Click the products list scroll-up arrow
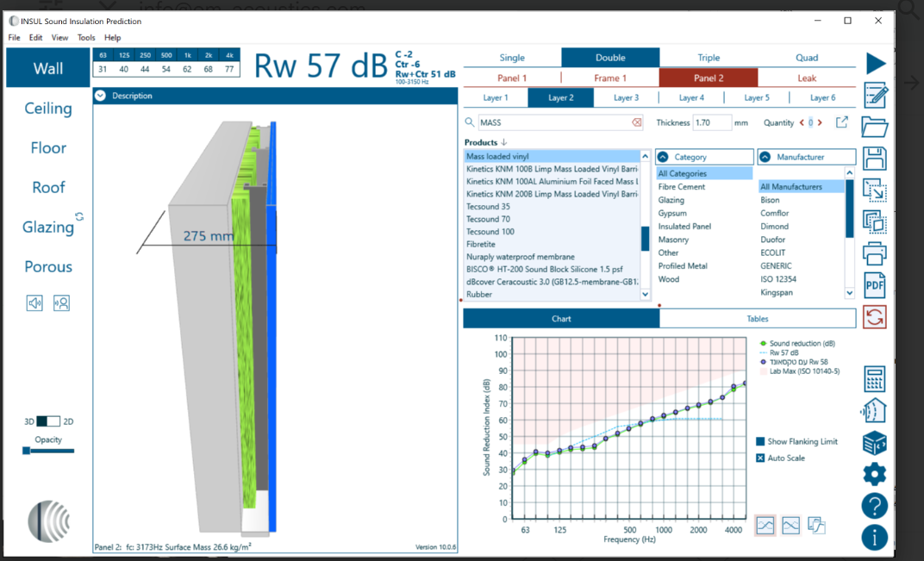 [645, 156]
